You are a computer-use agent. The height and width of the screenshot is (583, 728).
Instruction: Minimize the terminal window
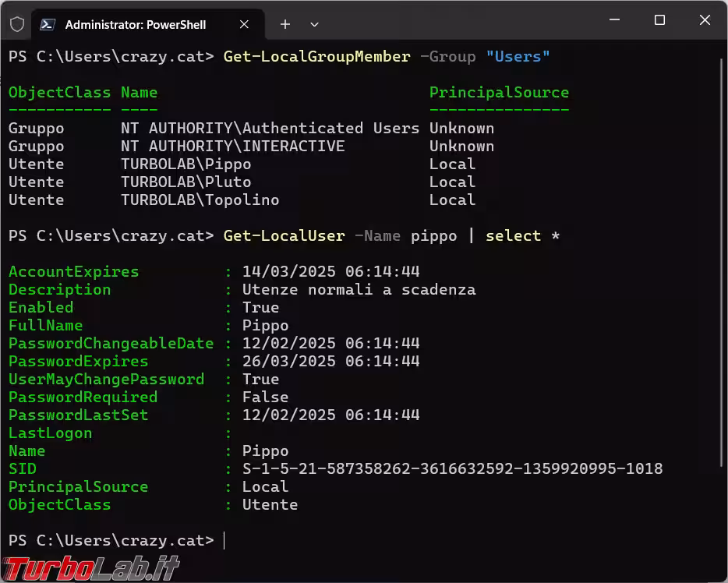point(614,20)
